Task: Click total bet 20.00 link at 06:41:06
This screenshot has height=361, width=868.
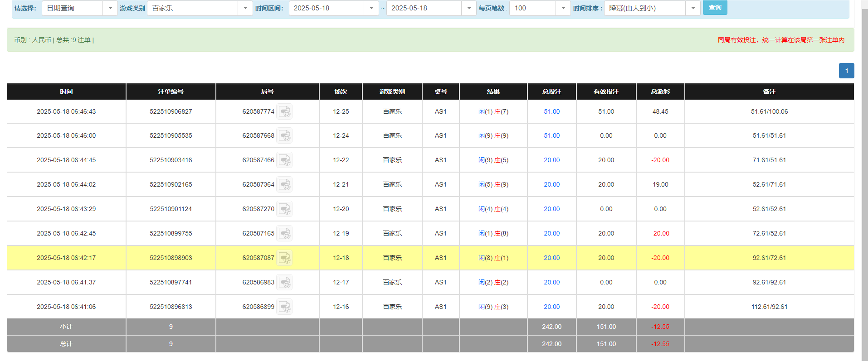Action: click(x=551, y=307)
